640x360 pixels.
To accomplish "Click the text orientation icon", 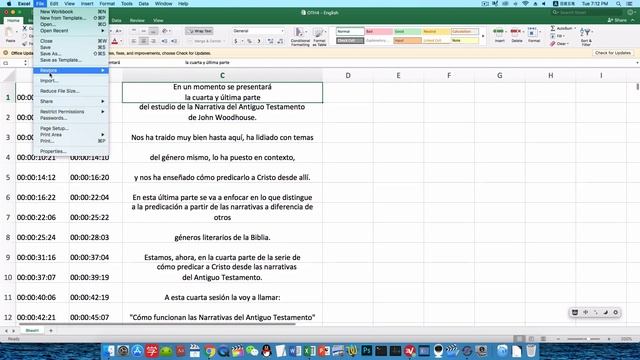I will (x=165, y=31).
